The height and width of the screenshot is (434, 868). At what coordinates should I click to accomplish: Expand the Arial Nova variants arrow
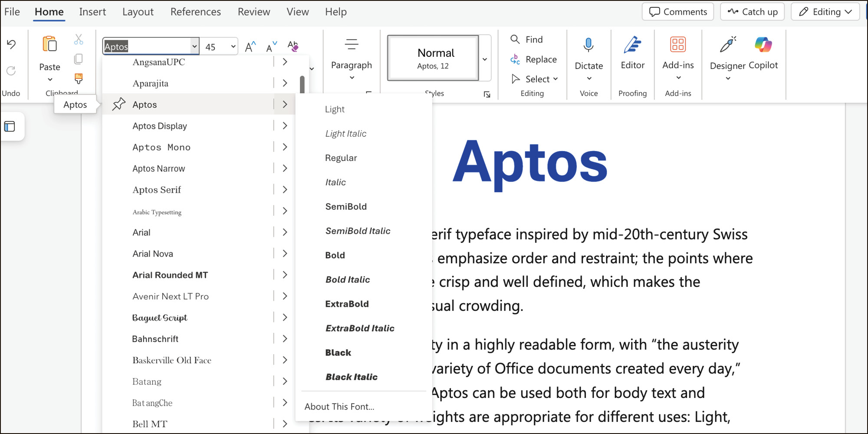[x=285, y=253]
